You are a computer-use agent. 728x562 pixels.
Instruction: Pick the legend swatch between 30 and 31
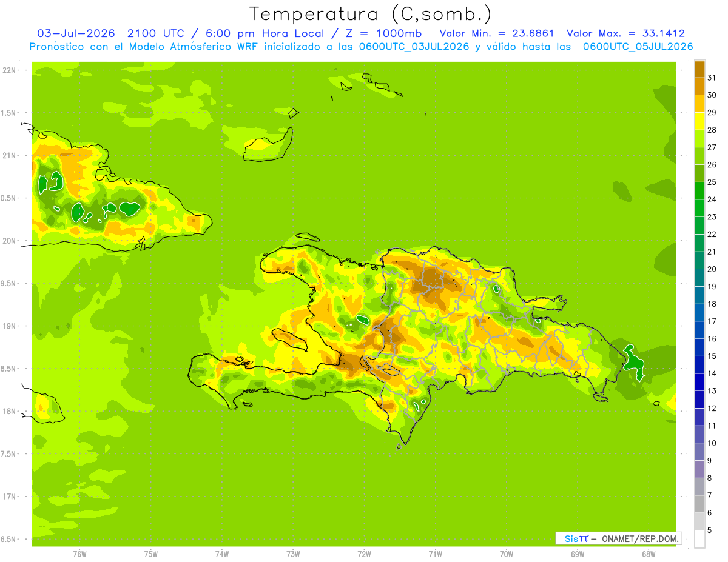pyautogui.click(x=699, y=86)
